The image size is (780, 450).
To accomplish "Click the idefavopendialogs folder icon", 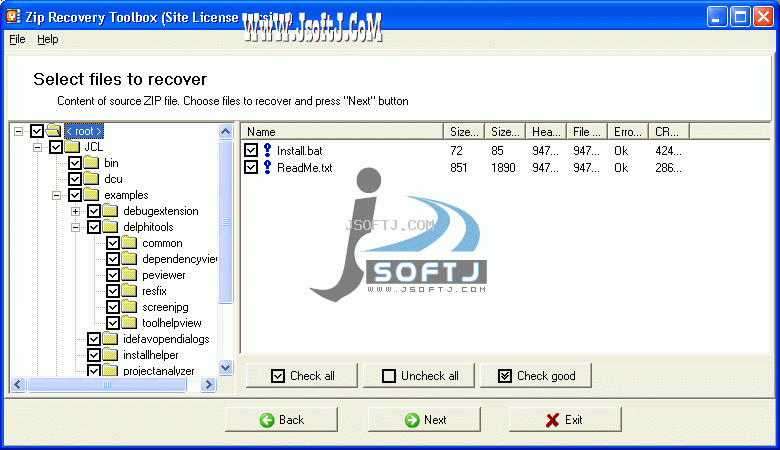I will [110, 339].
